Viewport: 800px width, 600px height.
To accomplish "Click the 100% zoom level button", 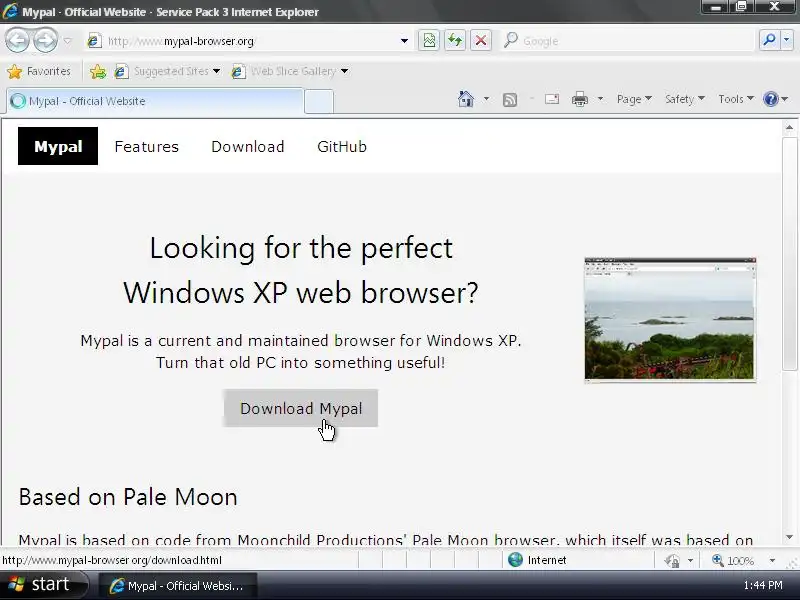I will [x=733, y=561].
